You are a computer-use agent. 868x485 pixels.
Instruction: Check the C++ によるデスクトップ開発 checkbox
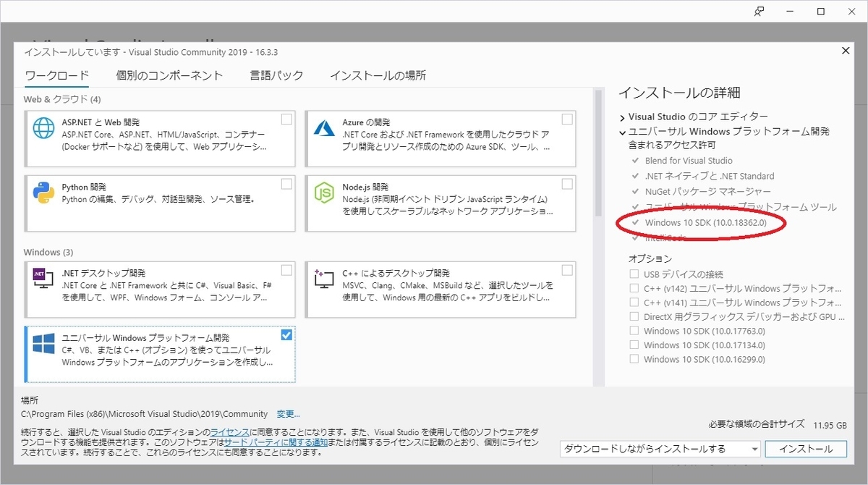tap(566, 270)
